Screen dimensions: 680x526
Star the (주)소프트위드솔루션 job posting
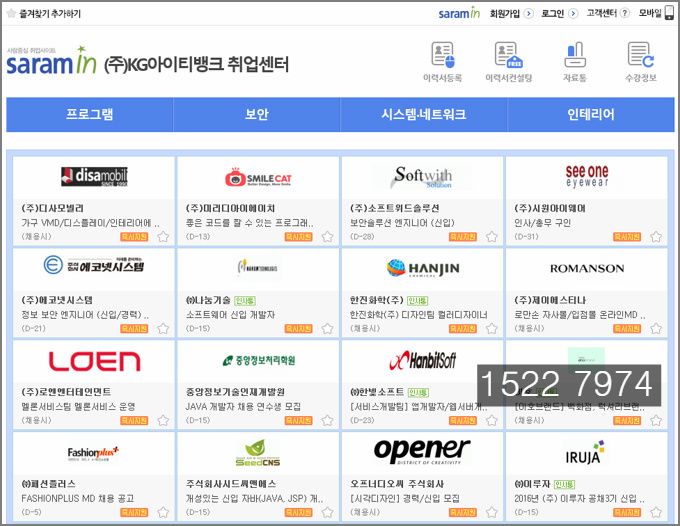click(491, 237)
